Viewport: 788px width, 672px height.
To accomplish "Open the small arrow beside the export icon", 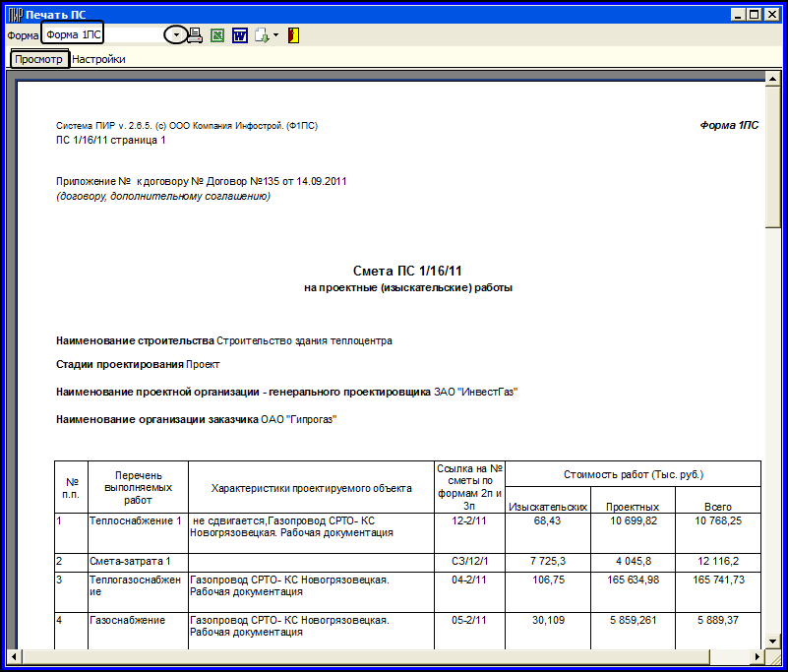I will pyautogui.click(x=276, y=35).
